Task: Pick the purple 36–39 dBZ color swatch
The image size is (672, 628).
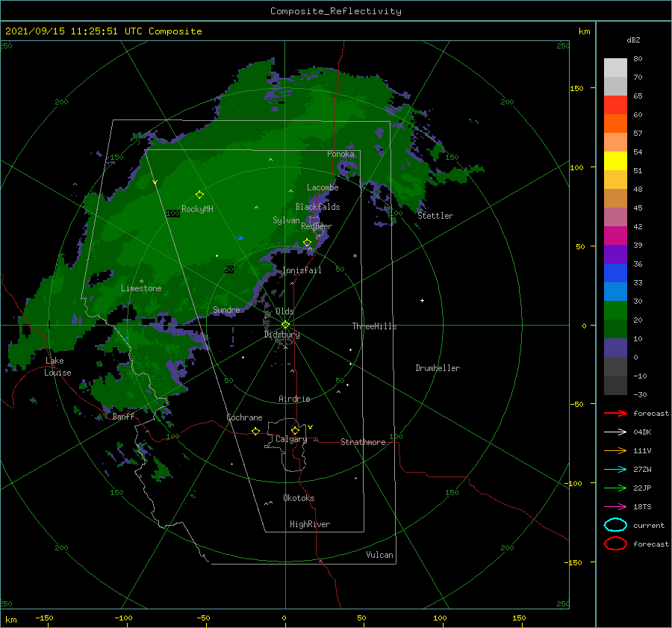Action: coord(615,254)
